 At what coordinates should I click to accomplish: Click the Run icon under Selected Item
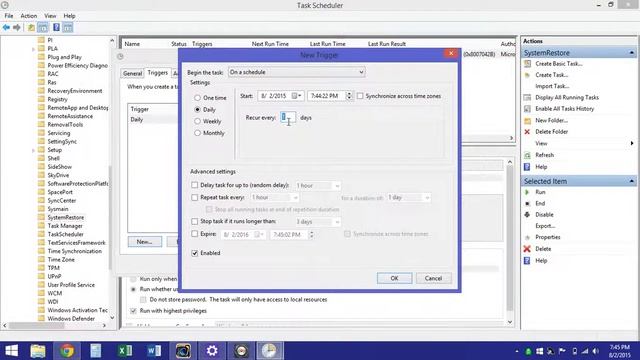[527, 192]
